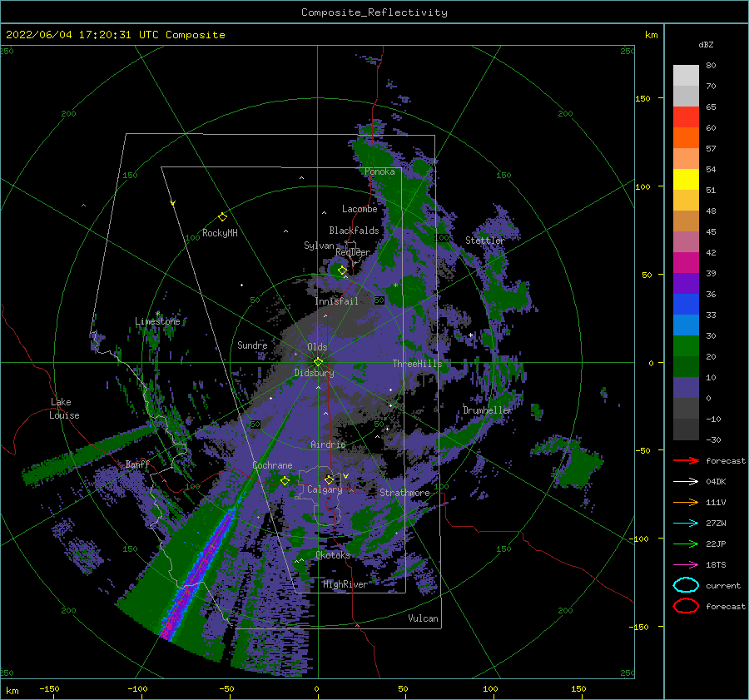Viewport: 749px width, 700px height.
Task: Click the Vulcan label
Action: click(424, 618)
